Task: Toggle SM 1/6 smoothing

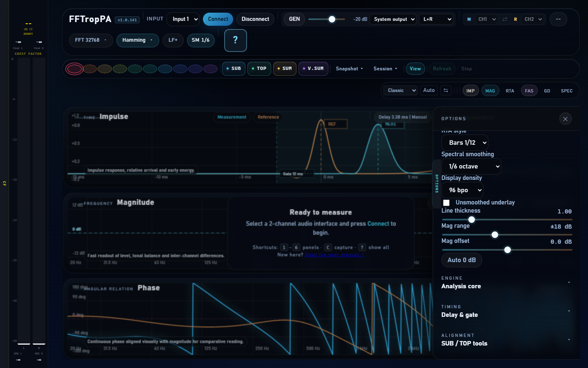Action: [200, 40]
